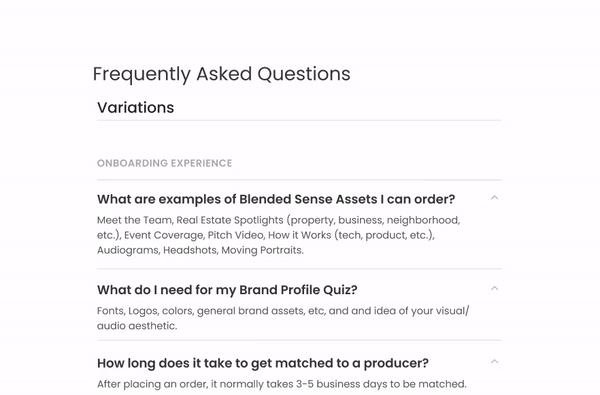The width and height of the screenshot is (600, 395).
Task: Collapse the matched to a producer chevron
Action: [x=494, y=361]
